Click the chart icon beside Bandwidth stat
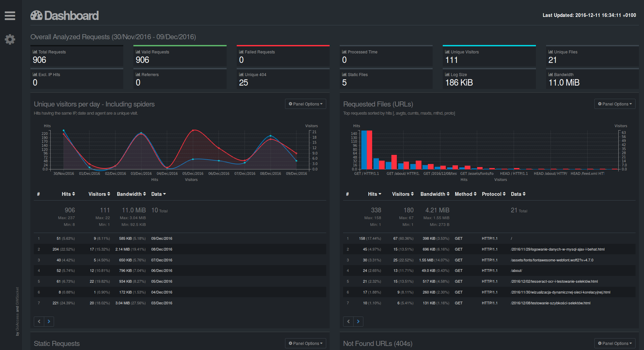 (x=550, y=74)
